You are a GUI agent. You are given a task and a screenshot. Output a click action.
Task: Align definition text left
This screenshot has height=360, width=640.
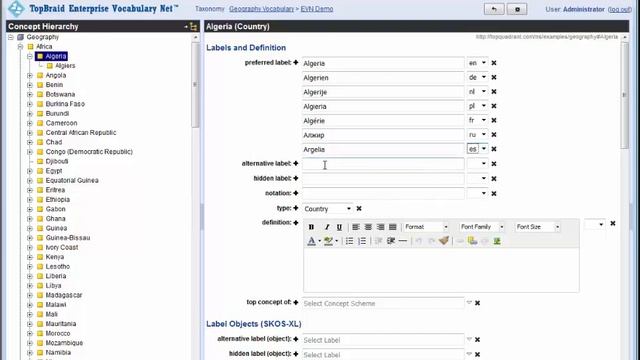coord(356,227)
